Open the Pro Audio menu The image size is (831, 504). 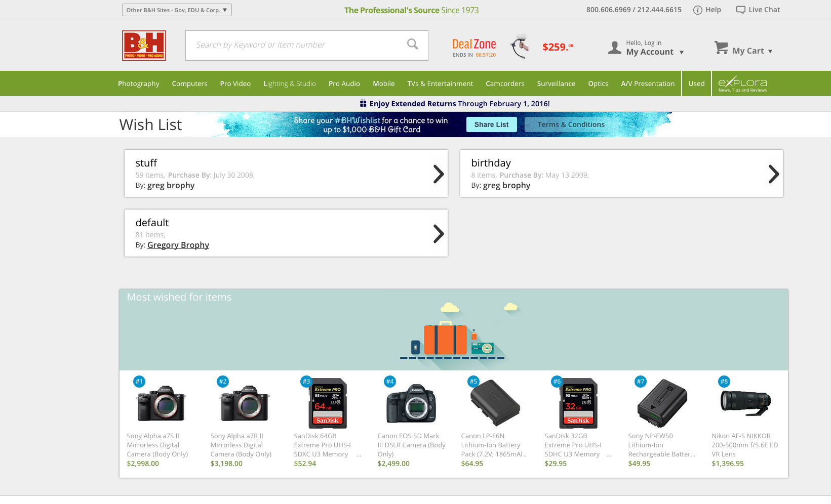point(344,83)
